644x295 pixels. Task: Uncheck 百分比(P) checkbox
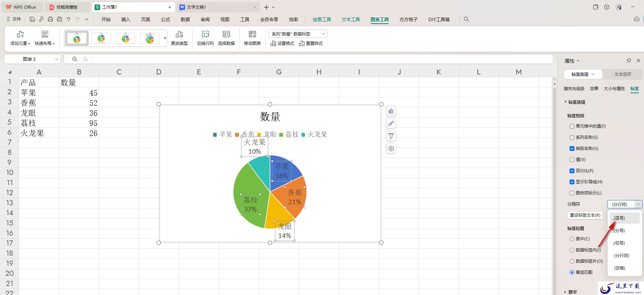pos(572,171)
